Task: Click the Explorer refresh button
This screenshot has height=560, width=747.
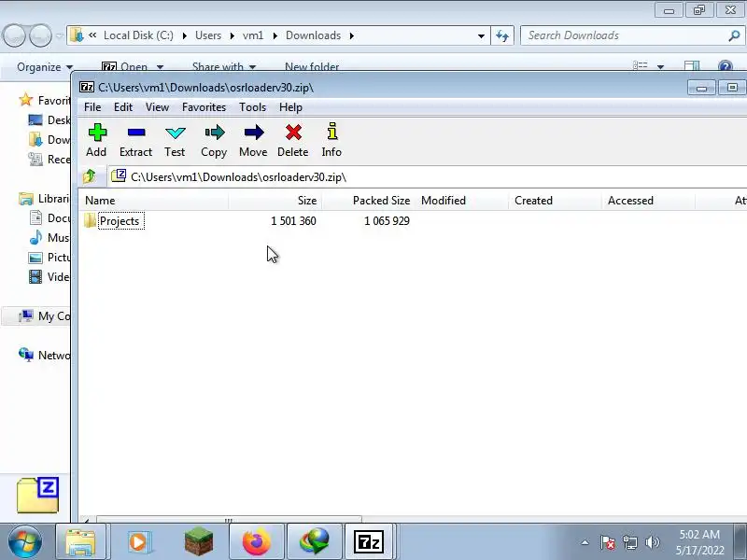Action: click(502, 35)
